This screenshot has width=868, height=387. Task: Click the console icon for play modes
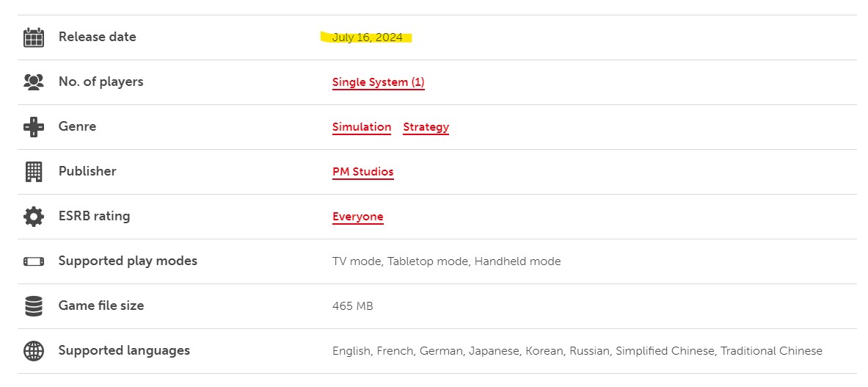pos(34,261)
